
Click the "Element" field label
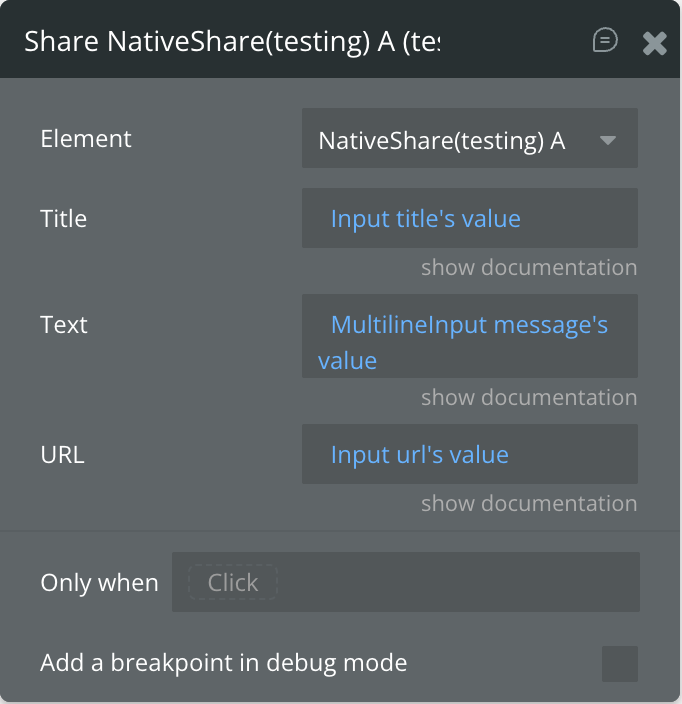(86, 138)
